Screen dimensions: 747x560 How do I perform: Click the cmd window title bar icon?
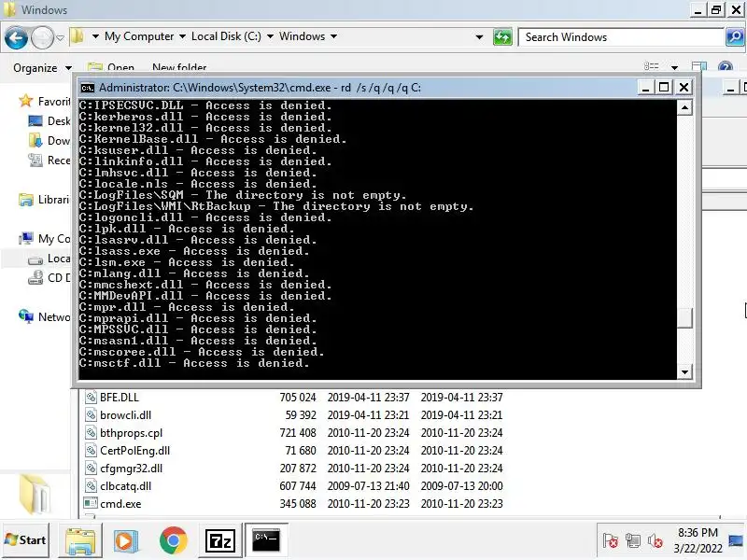coord(88,88)
